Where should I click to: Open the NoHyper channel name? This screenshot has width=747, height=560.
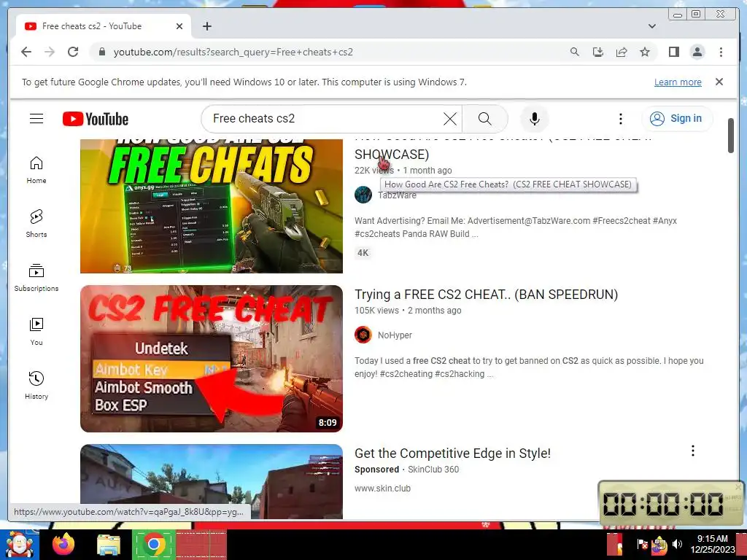coord(395,335)
